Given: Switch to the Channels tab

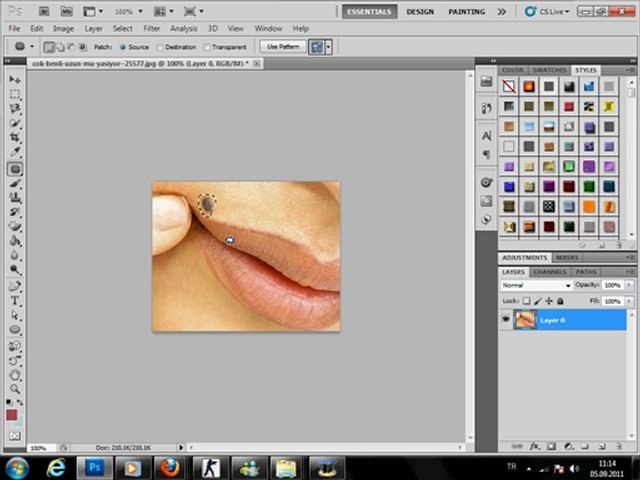Looking at the screenshot, I should [x=549, y=272].
